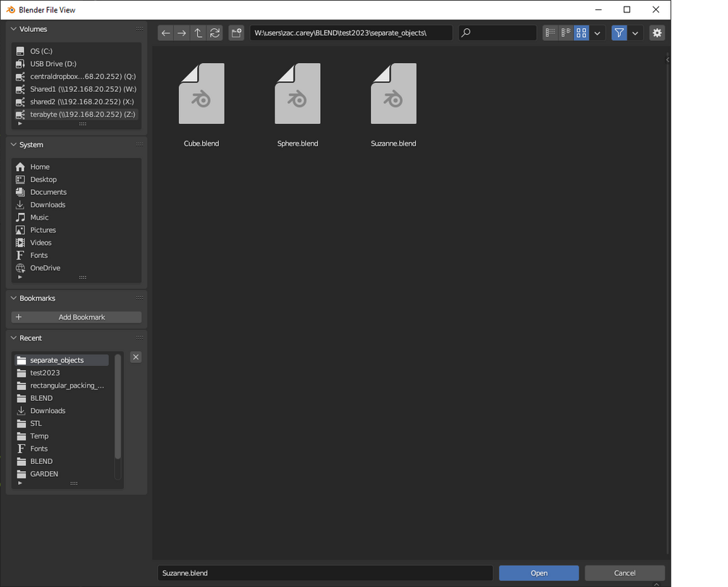This screenshot has height=587, width=728.
Task: Open OS (C:) volume
Action: pos(76,51)
